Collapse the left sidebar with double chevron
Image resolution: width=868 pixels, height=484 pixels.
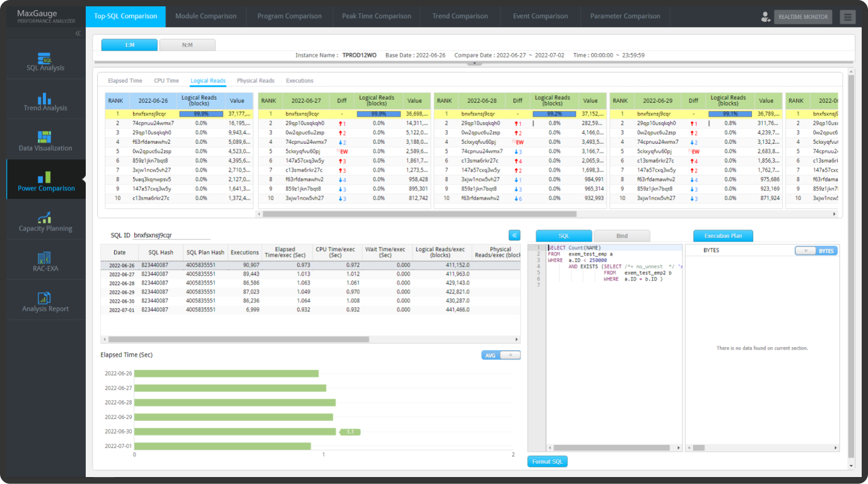(x=78, y=33)
